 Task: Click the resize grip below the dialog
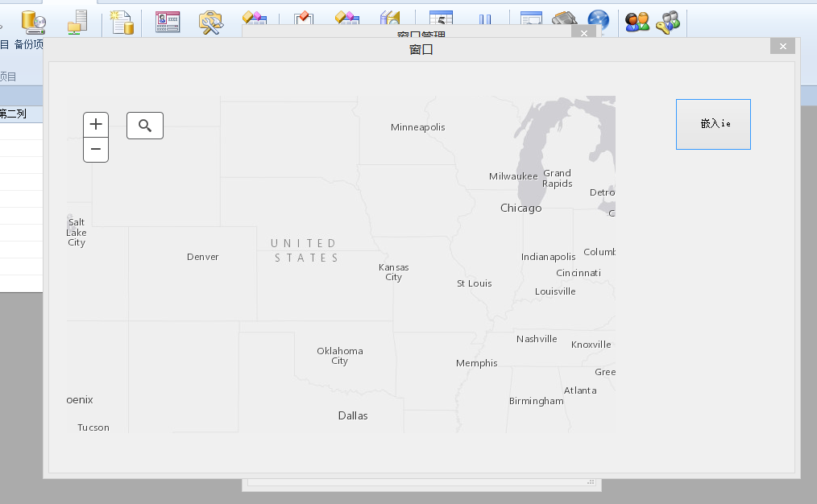pyautogui.click(x=591, y=482)
